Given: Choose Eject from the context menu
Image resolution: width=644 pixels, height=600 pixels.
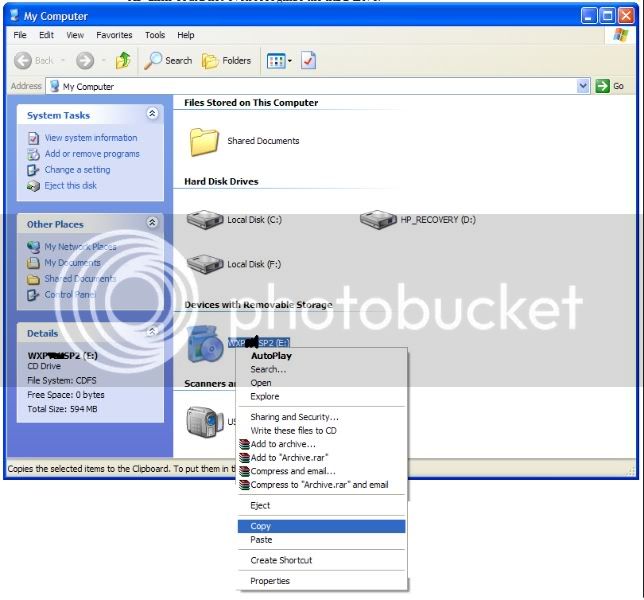Looking at the screenshot, I should point(261,506).
